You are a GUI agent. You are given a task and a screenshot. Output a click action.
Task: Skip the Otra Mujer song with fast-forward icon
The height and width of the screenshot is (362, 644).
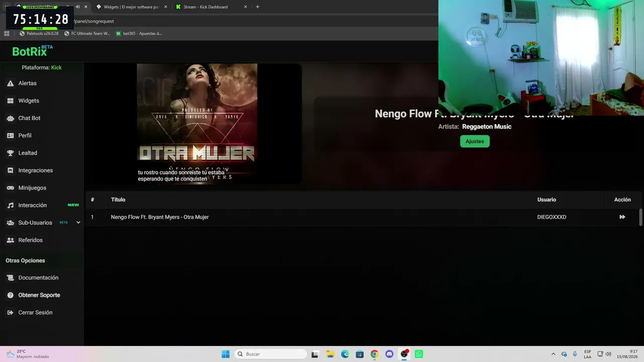pos(622,217)
